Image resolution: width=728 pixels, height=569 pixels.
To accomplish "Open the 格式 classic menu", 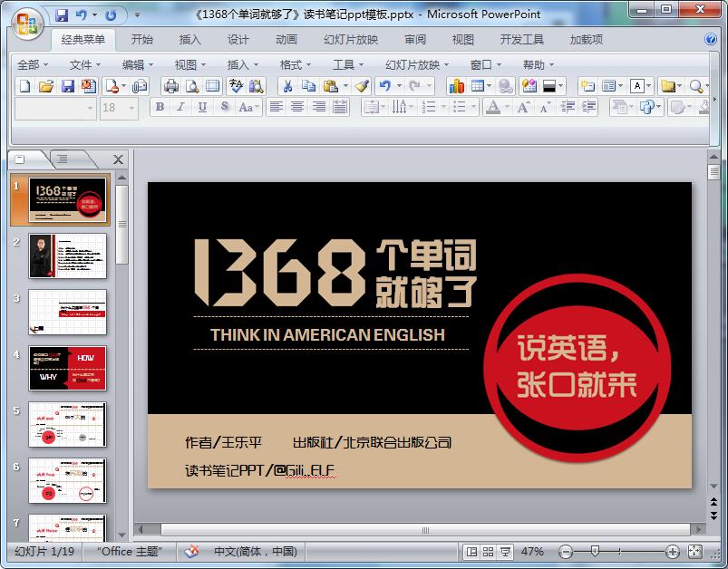I will (296, 64).
